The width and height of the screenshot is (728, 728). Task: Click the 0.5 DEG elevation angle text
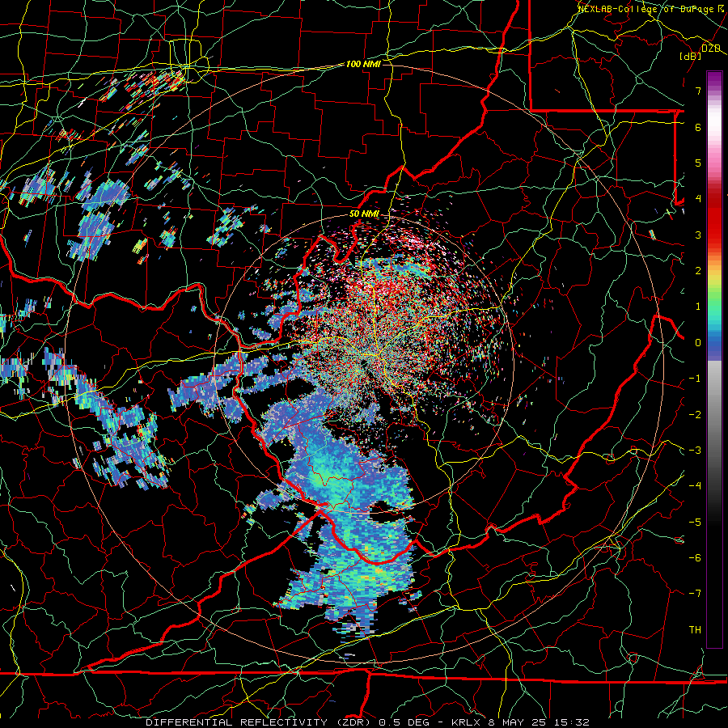(x=407, y=722)
